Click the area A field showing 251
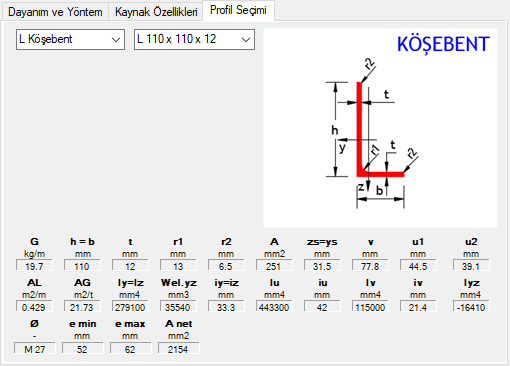The image size is (510, 366). [x=274, y=266]
